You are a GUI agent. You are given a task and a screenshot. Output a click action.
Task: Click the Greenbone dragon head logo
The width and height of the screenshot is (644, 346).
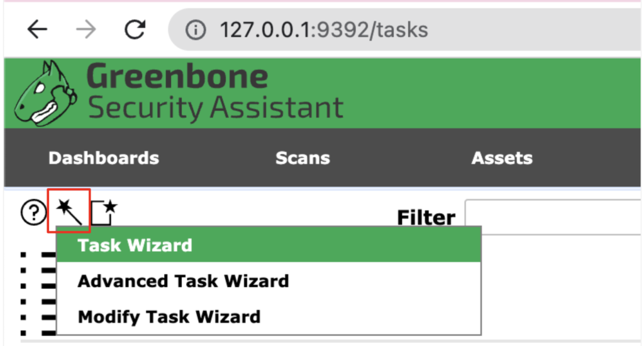[45, 94]
